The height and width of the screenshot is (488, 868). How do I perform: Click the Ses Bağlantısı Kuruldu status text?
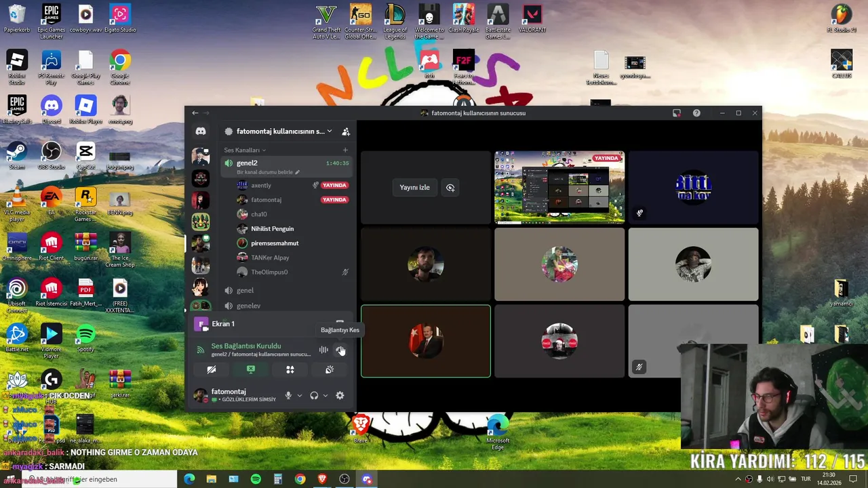coord(246,346)
